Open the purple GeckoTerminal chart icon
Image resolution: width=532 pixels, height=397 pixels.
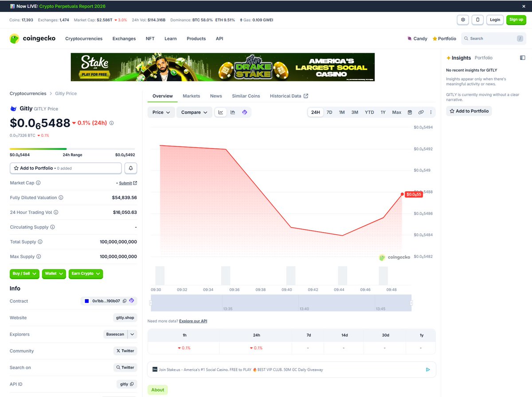pos(245,112)
